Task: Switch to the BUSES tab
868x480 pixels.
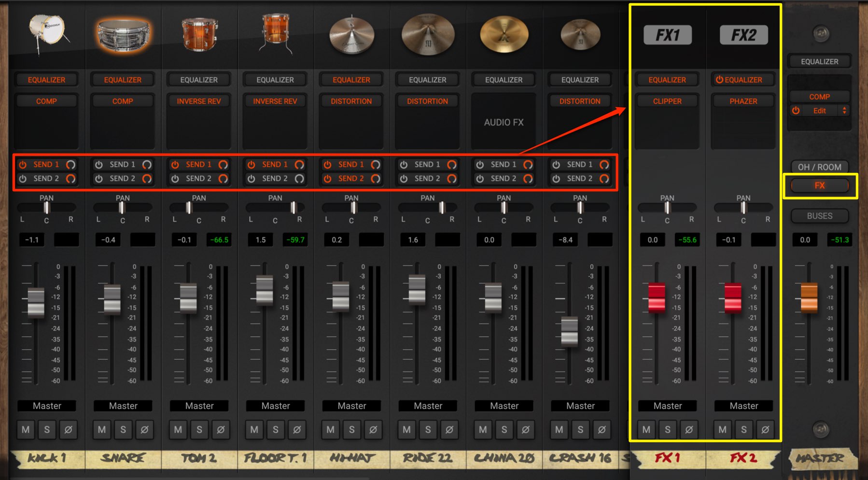Action: click(x=820, y=216)
